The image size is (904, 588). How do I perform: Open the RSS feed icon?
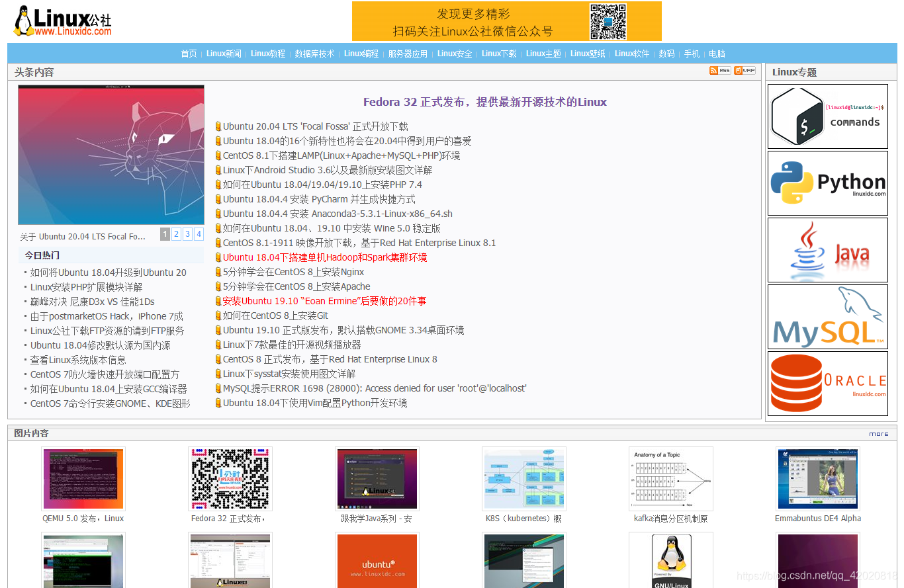tap(719, 70)
